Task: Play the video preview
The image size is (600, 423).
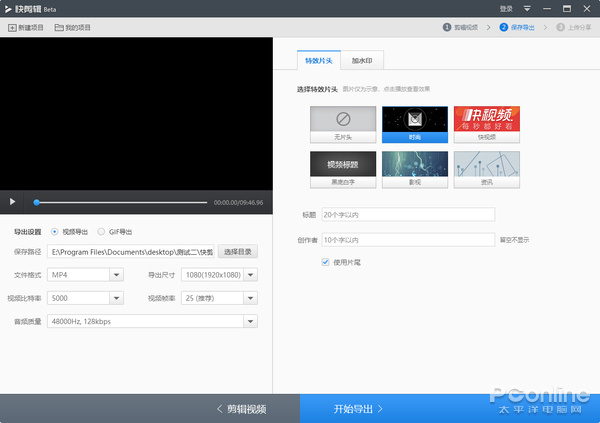Action: (x=13, y=202)
